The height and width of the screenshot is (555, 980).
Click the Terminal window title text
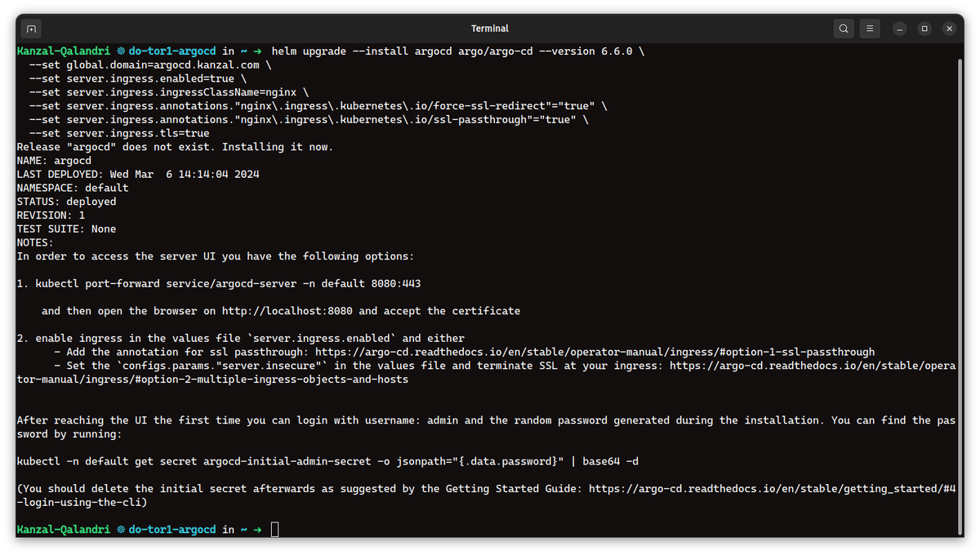[490, 29]
